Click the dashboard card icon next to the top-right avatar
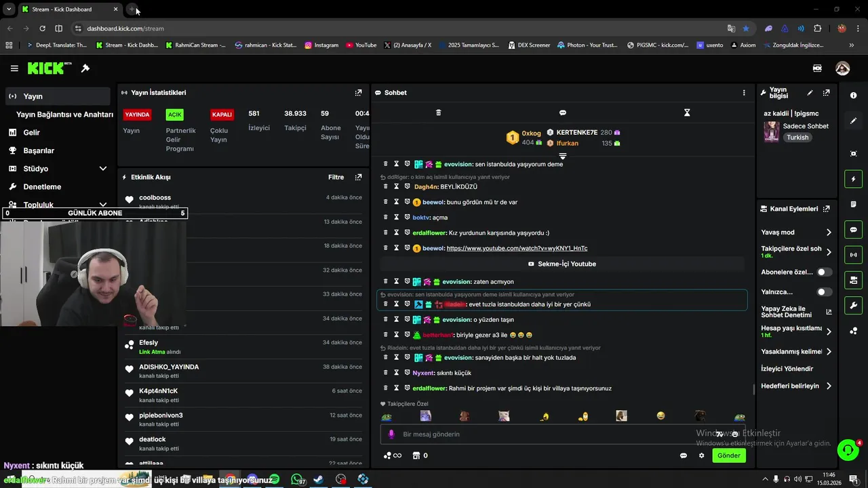 pyautogui.click(x=817, y=68)
